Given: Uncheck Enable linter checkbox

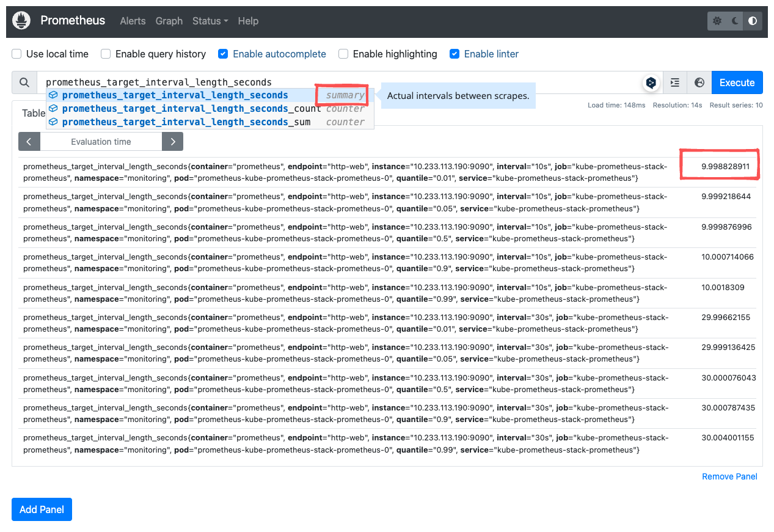Looking at the screenshot, I should pyautogui.click(x=455, y=54).
